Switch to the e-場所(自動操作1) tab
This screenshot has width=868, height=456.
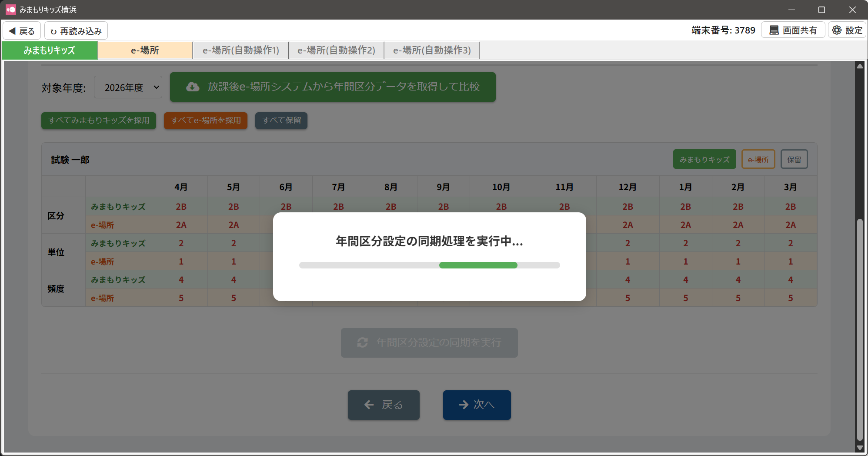[x=240, y=50]
